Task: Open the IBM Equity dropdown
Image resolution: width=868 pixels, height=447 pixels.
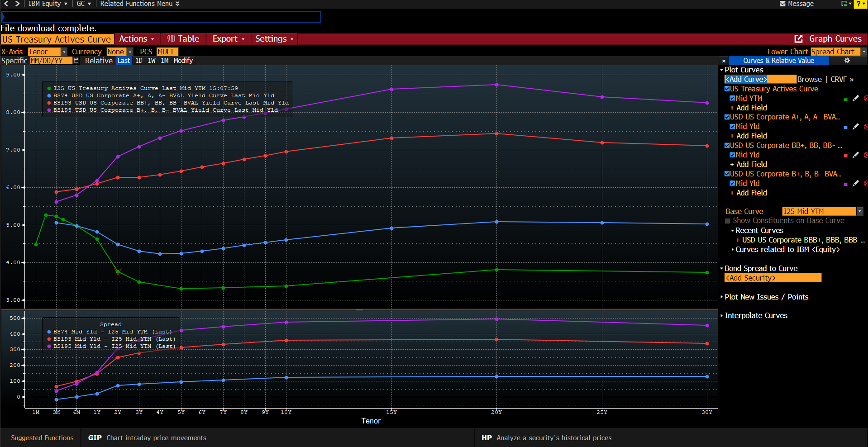Action: click(48, 4)
